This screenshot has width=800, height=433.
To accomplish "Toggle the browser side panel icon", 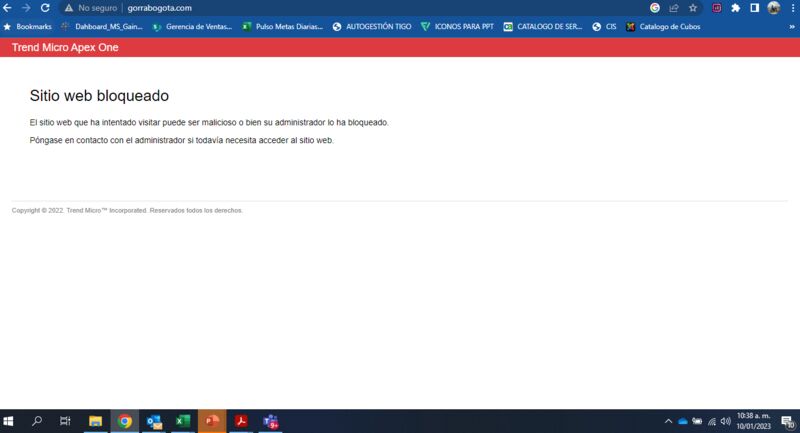I will click(755, 8).
